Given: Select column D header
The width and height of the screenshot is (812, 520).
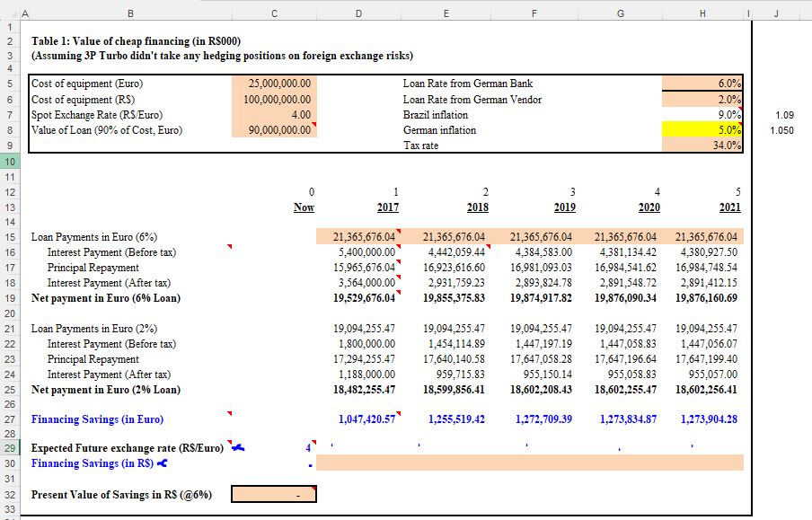Looking at the screenshot, I should click(x=358, y=14).
